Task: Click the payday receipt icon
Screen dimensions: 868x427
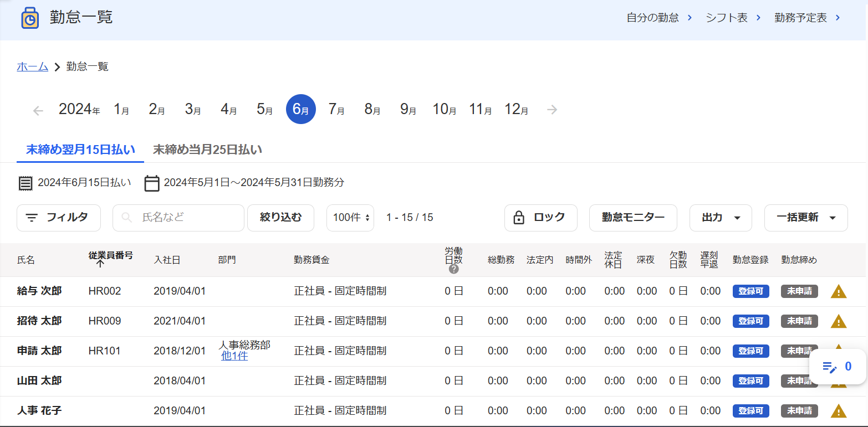Action: click(25, 183)
